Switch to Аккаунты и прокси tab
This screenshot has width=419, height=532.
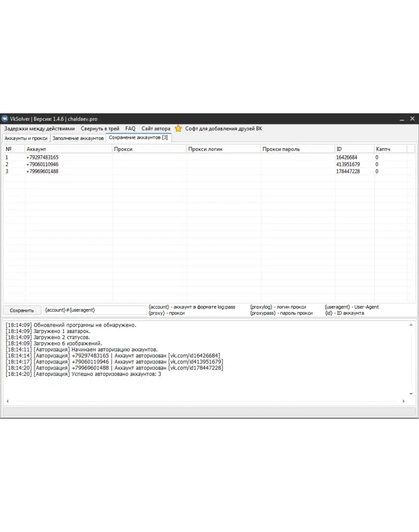pos(26,138)
